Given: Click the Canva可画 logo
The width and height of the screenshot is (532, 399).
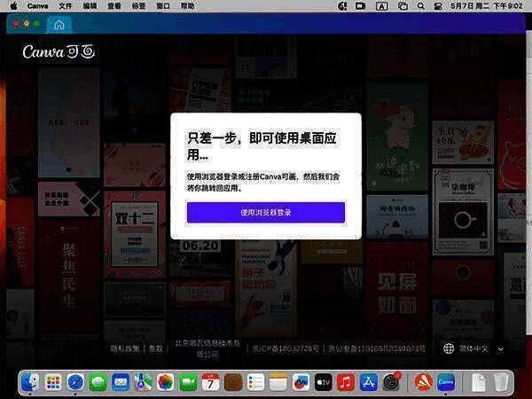Looking at the screenshot, I should (59, 51).
